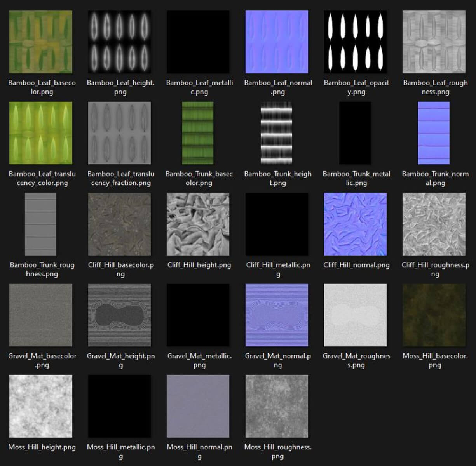The width and height of the screenshot is (476, 466).
Task: Select the Cliff_Hill_height.png image
Action: tap(198, 224)
